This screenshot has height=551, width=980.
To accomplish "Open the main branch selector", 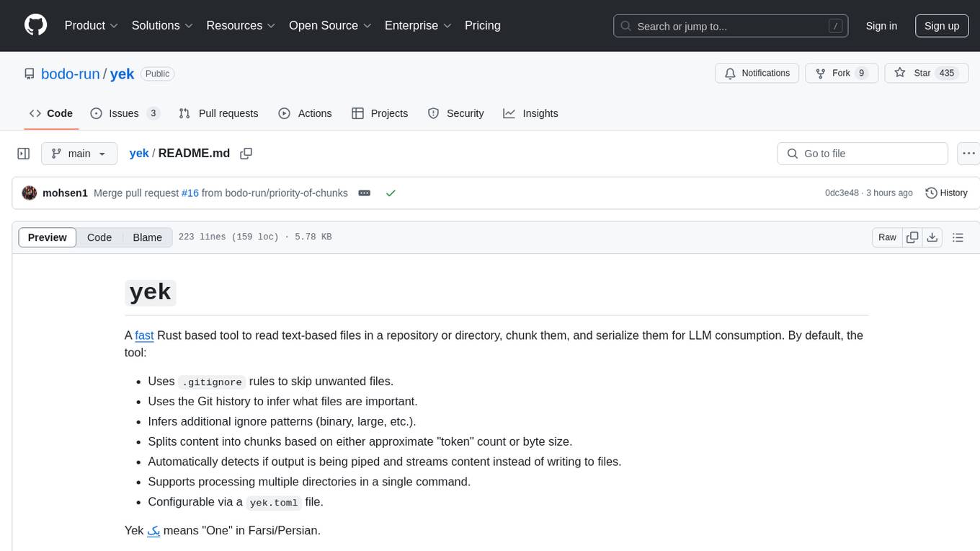I will coord(79,154).
